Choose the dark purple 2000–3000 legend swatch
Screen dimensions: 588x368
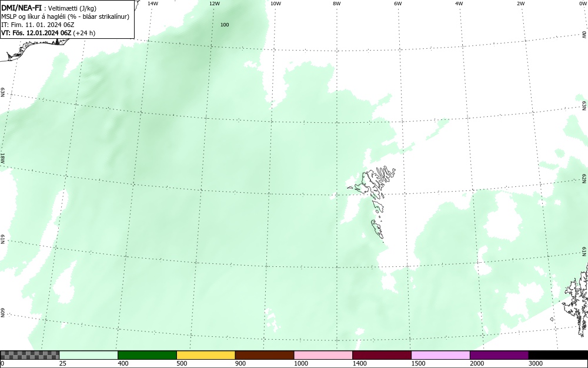499,355
